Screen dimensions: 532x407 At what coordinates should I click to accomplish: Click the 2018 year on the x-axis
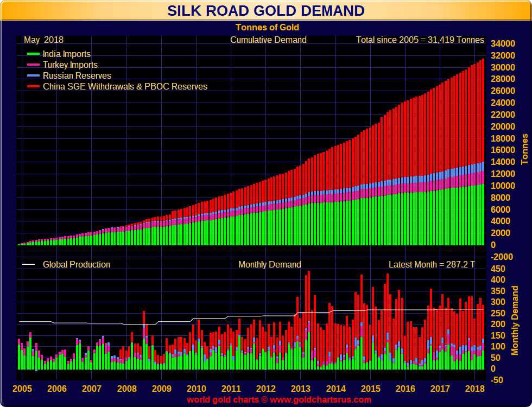point(474,389)
